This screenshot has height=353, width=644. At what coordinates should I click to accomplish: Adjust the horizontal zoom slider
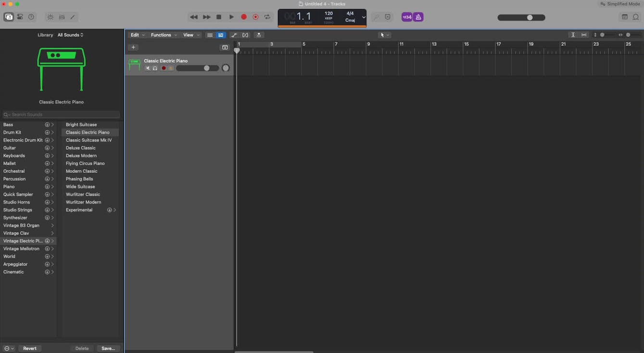[x=630, y=35]
